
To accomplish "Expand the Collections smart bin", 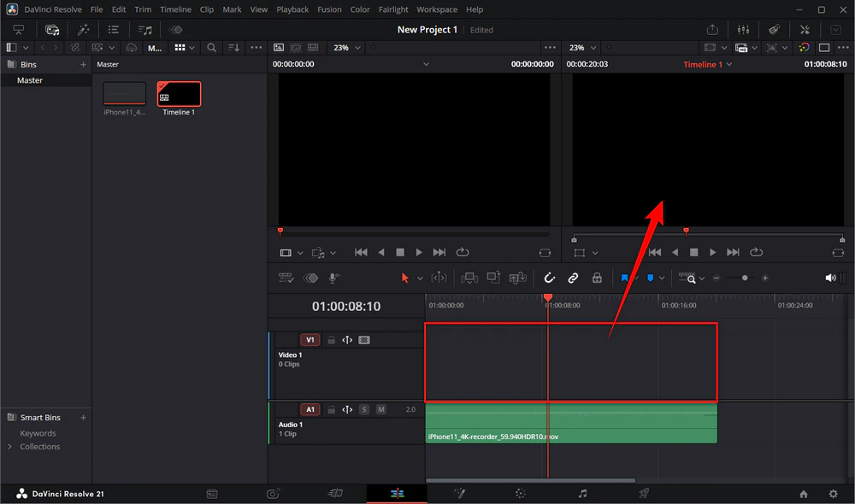I will pos(9,446).
